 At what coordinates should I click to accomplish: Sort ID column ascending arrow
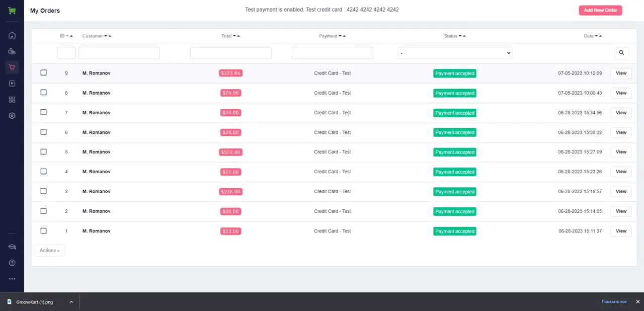pos(71,36)
